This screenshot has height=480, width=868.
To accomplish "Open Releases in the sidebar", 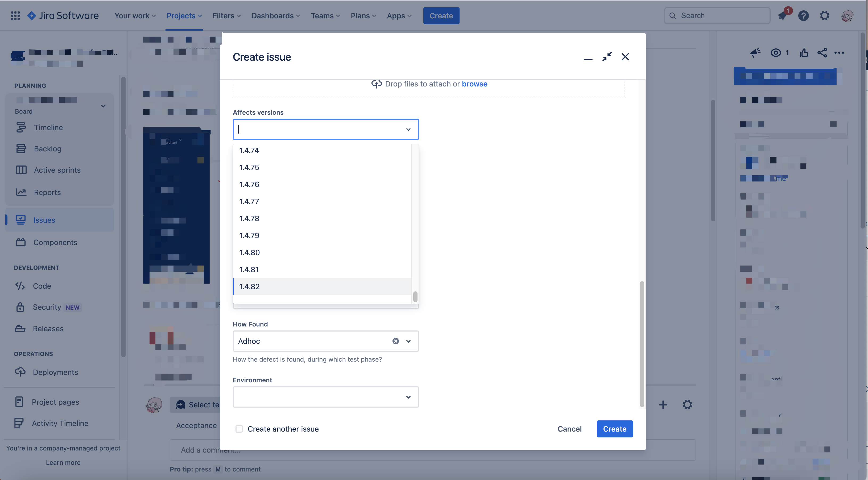I will tap(48, 329).
